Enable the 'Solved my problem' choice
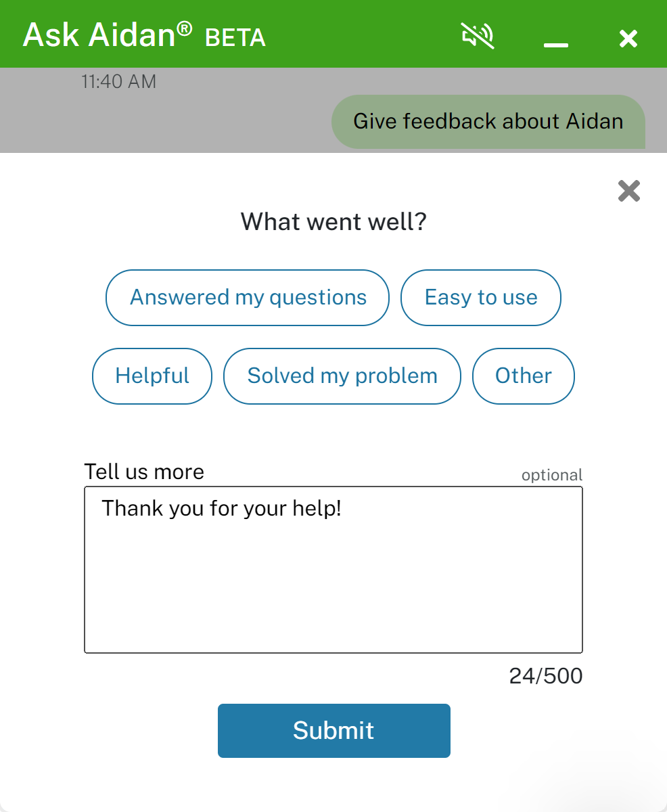This screenshot has height=812, width=667. 342,376
